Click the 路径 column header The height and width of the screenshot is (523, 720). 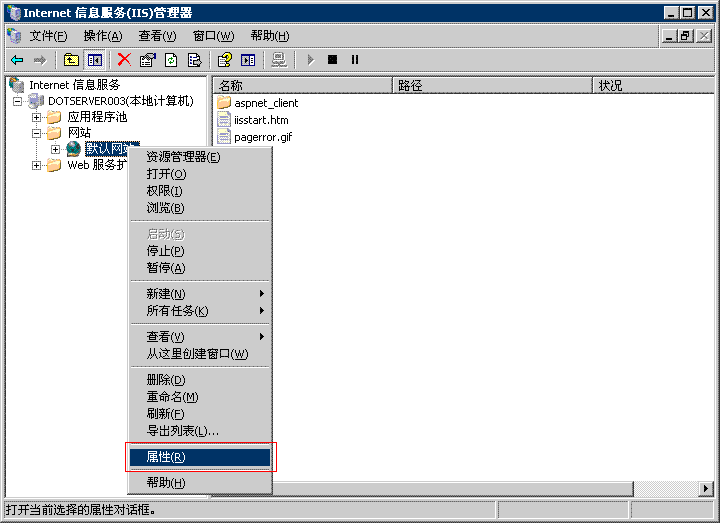pyautogui.click(x=492, y=85)
